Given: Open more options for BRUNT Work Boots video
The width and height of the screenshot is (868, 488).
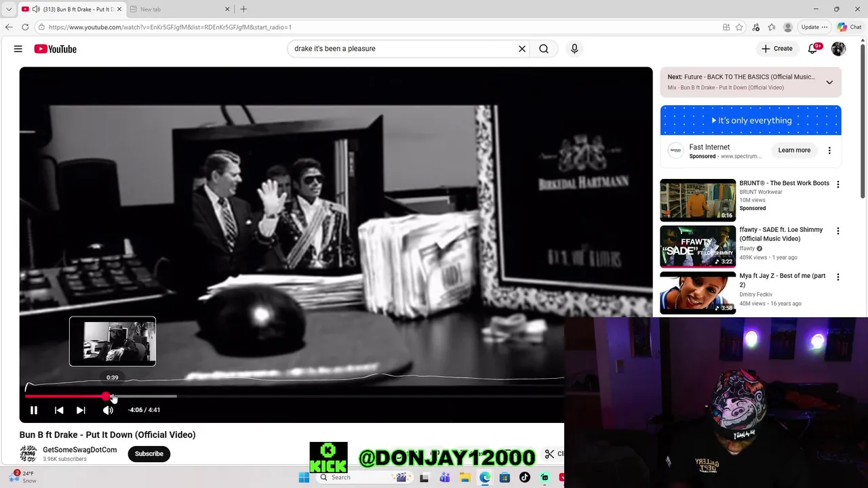Looking at the screenshot, I should pos(838,184).
